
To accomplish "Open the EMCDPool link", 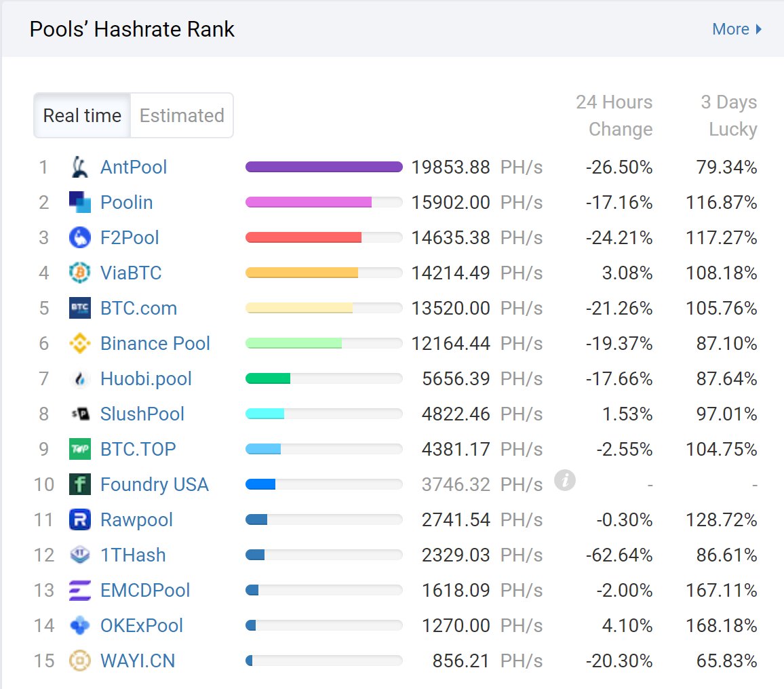I will pyautogui.click(x=145, y=590).
